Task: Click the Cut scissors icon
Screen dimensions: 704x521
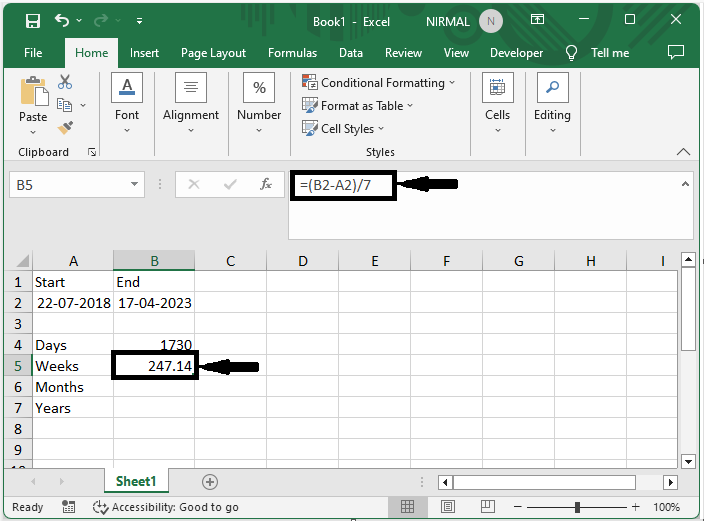Action: pyautogui.click(x=65, y=82)
